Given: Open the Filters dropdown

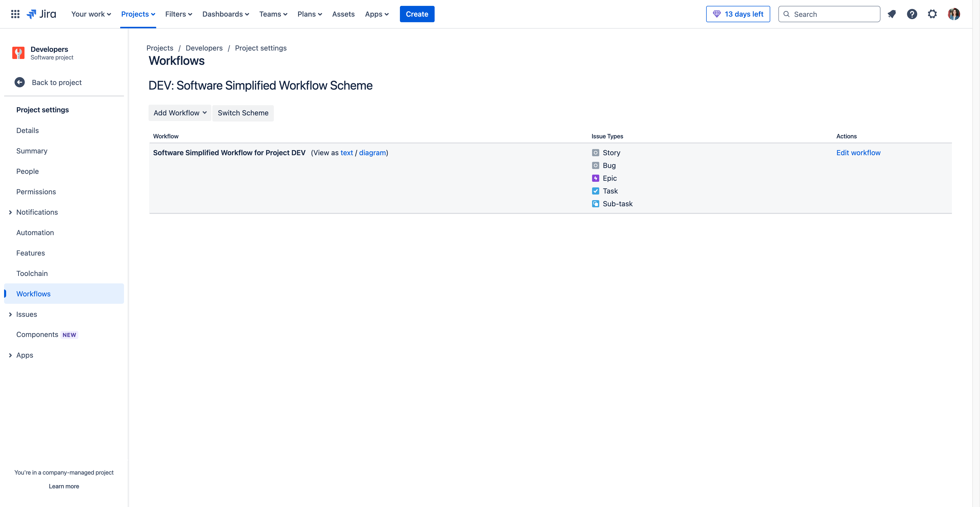Looking at the screenshot, I should tap(179, 14).
